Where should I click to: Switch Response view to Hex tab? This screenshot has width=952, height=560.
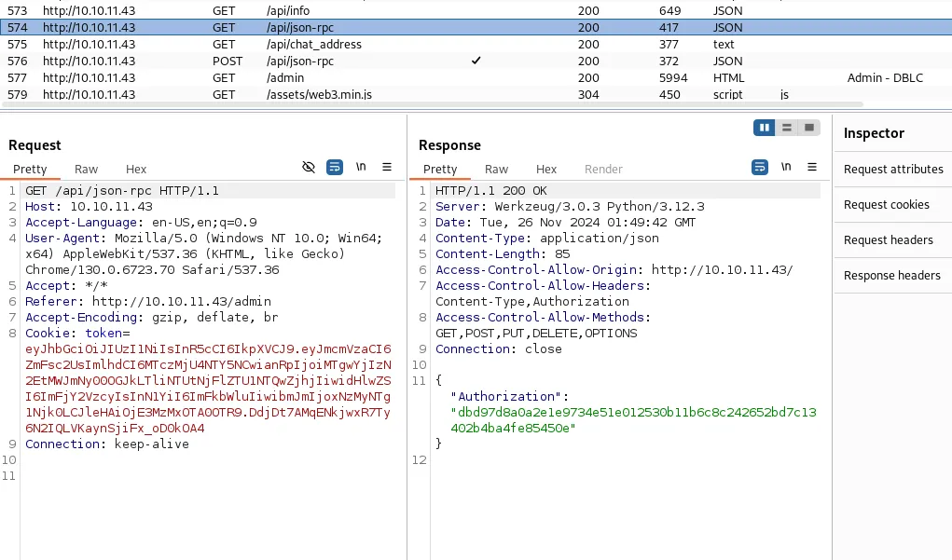pos(546,170)
